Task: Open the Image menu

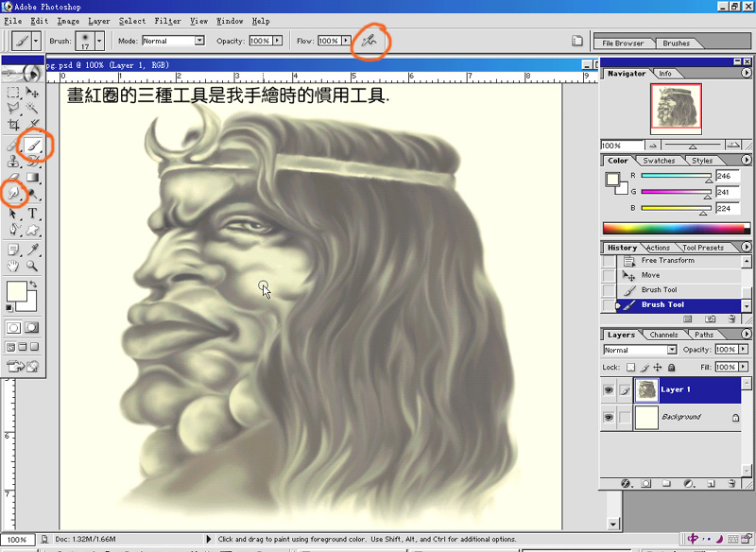Action: click(x=68, y=21)
